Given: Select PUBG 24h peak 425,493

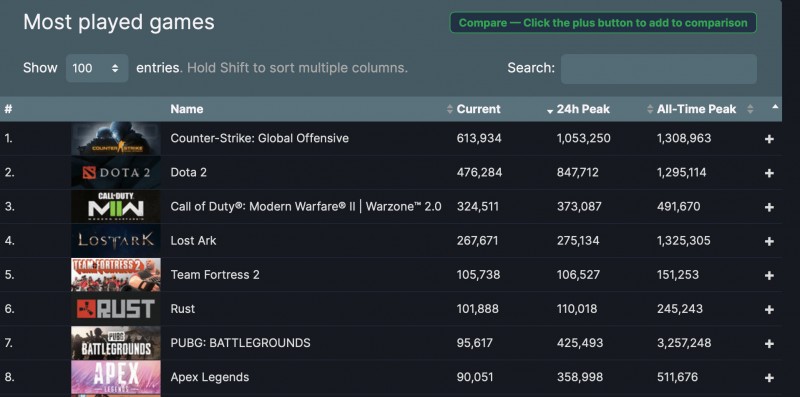Looking at the screenshot, I should (x=580, y=343).
